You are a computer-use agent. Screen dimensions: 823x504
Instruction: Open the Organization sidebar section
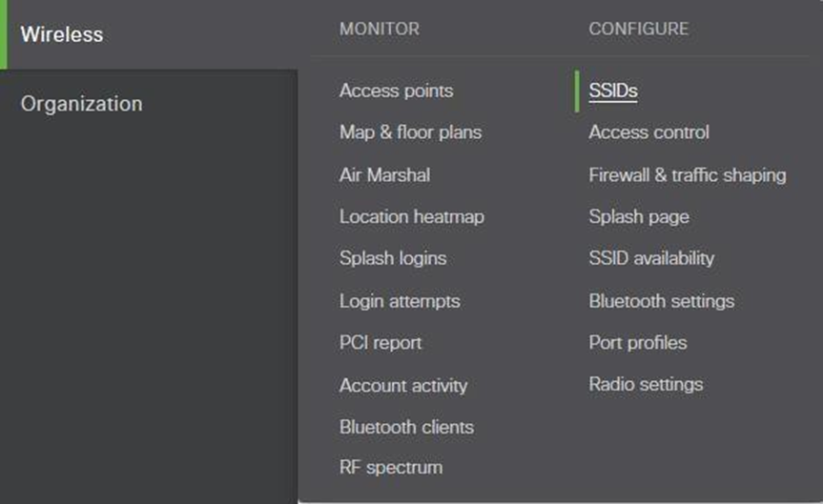point(81,104)
